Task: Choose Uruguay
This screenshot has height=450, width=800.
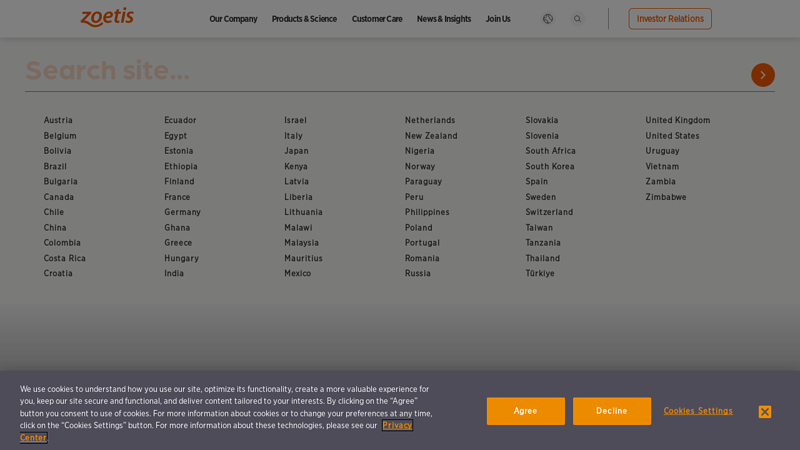Action: point(662,151)
